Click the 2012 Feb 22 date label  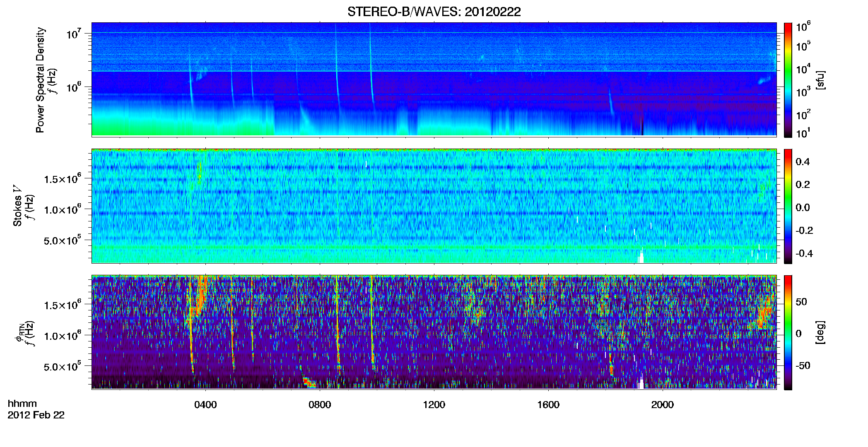36,415
